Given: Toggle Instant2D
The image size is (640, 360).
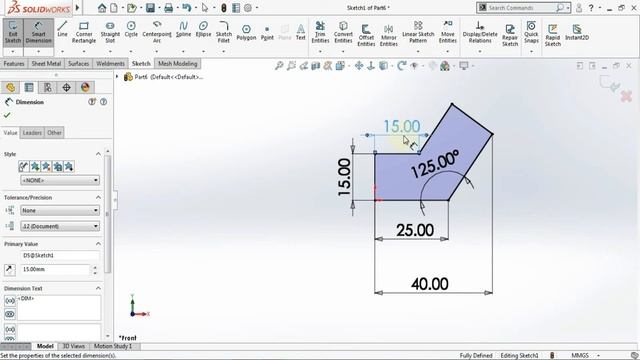Looking at the screenshot, I should pos(577,32).
